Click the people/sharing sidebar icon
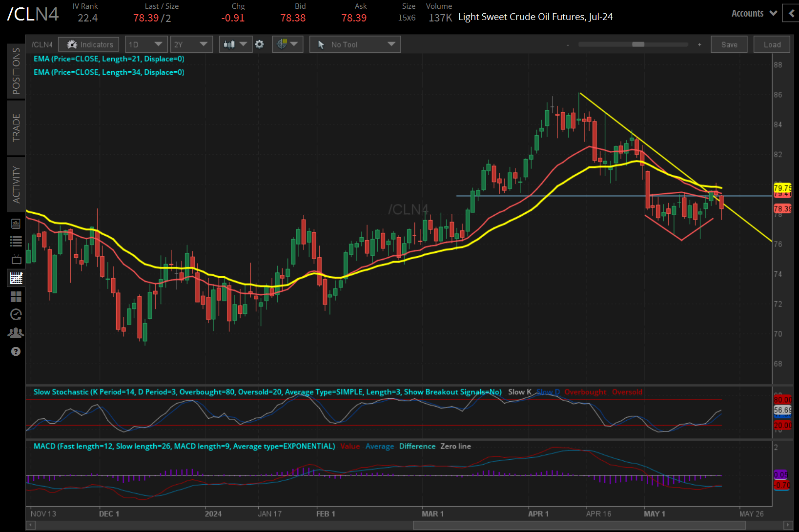799x532 pixels. point(16,332)
